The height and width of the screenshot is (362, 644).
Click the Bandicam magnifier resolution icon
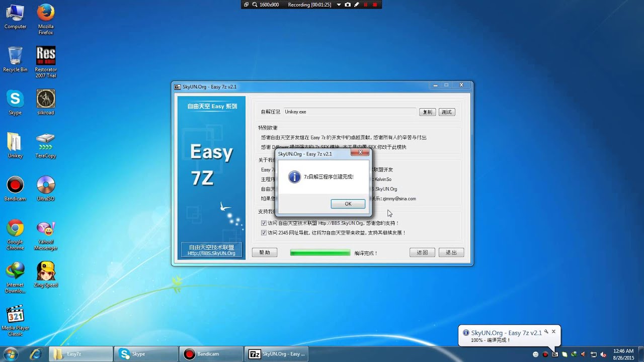[x=255, y=5]
